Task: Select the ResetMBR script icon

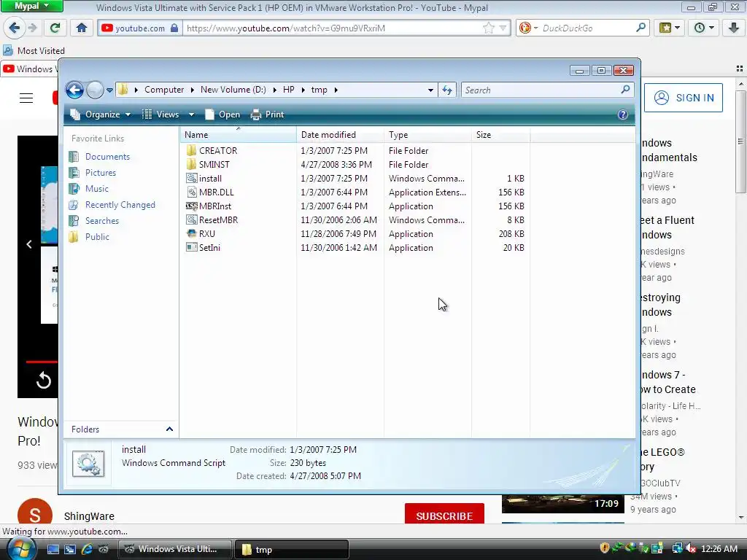Action: pos(192,220)
